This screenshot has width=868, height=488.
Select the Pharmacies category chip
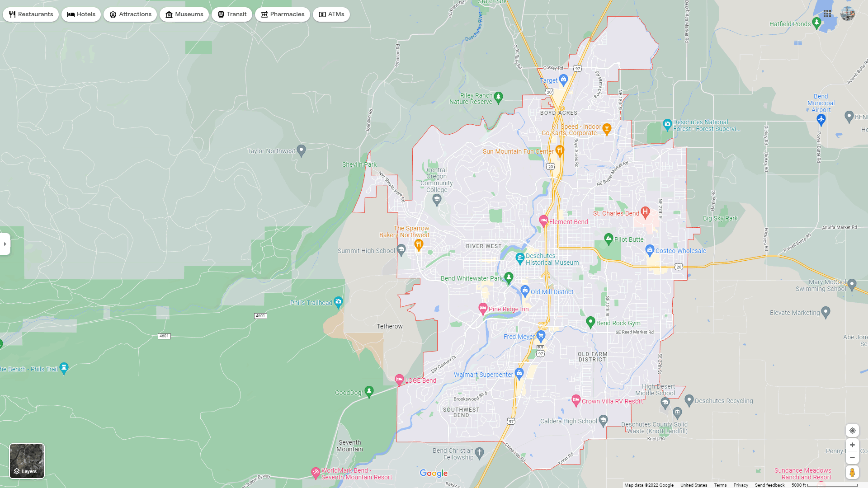pyautogui.click(x=283, y=14)
